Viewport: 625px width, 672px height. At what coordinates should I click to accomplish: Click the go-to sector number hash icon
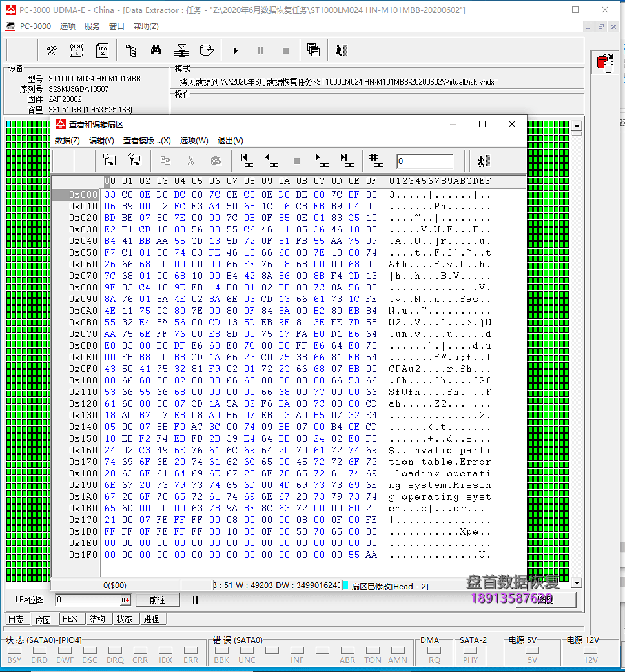pos(376,160)
